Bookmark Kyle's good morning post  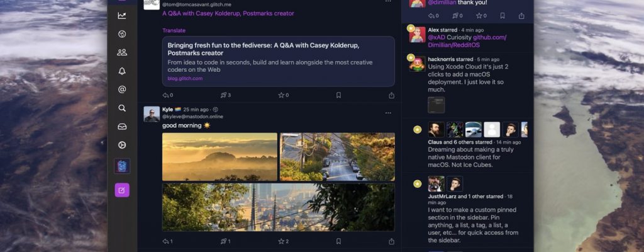(x=338, y=241)
